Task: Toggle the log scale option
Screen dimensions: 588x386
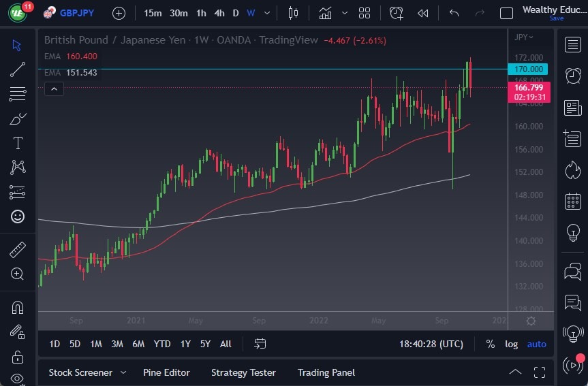Action: (x=511, y=344)
